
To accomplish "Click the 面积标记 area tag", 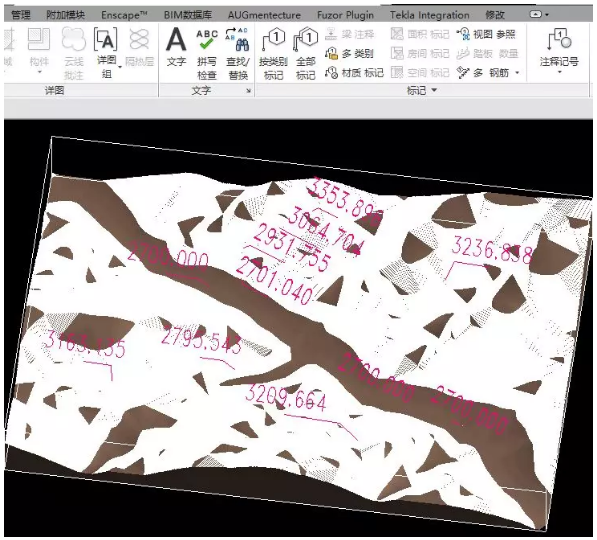I will click(420, 34).
